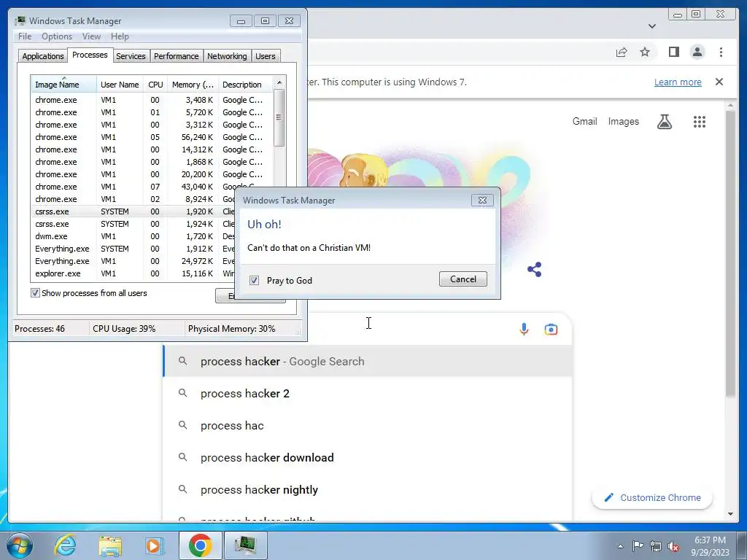
Task: Click Task Manager taskbar button
Action: (x=245, y=545)
